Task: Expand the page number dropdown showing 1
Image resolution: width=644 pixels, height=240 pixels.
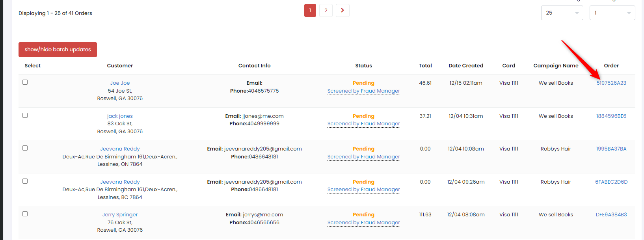Action: [612, 13]
